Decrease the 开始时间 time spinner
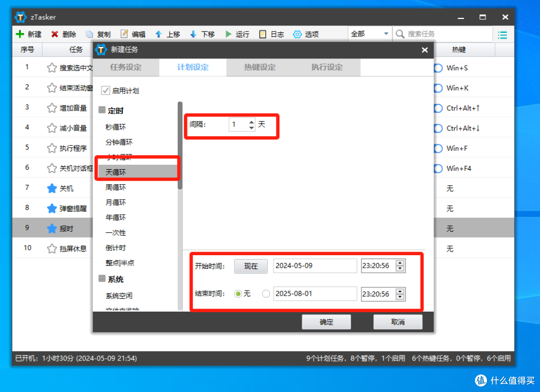Image resolution: width=540 pixels, height=392 pixels. (x=400, y=269)
